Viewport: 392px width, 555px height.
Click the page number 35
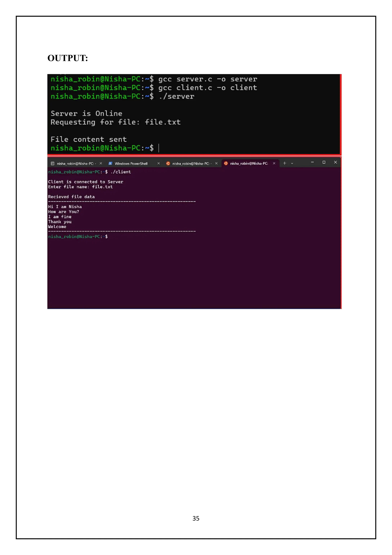(x=196, y=519)
